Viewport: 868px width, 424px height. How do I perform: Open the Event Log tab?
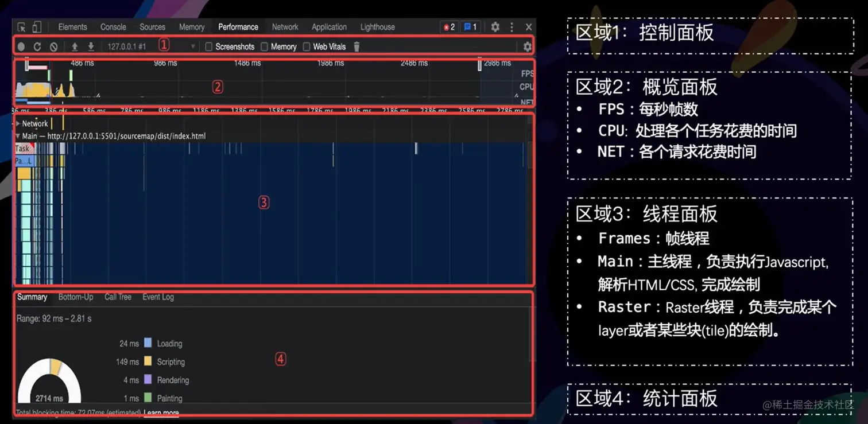click(x=158, y=297)
